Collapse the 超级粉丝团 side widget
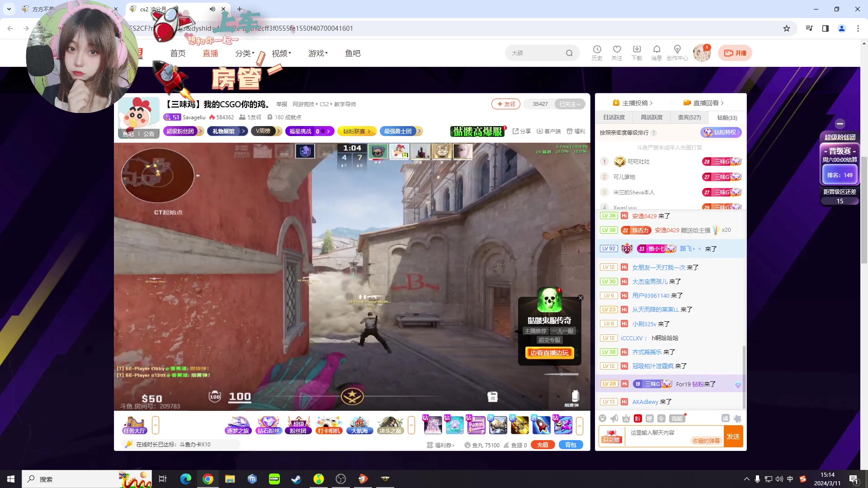Screen dimensions: 868x488 click(x=840, y=123)
